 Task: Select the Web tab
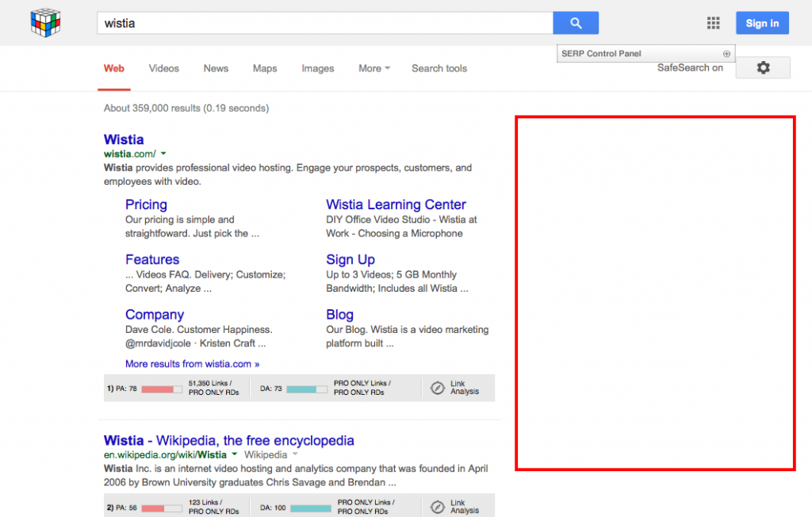click(114, 68)
